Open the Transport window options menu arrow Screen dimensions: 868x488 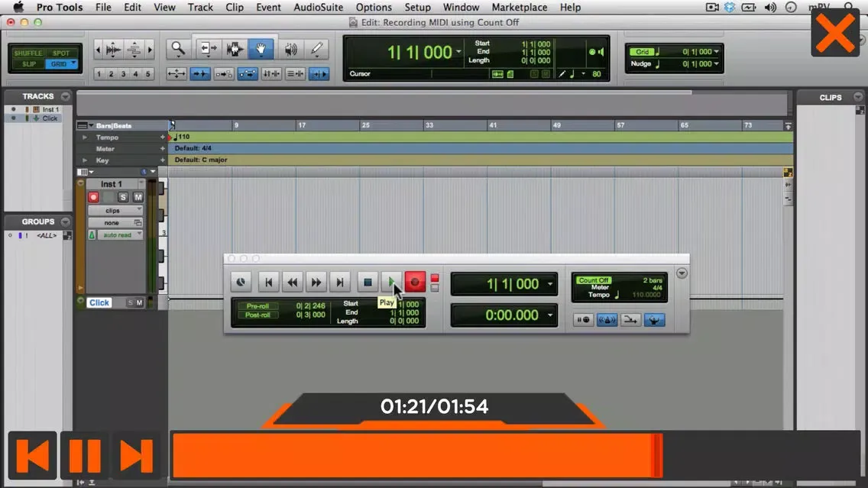pos(682,273)
